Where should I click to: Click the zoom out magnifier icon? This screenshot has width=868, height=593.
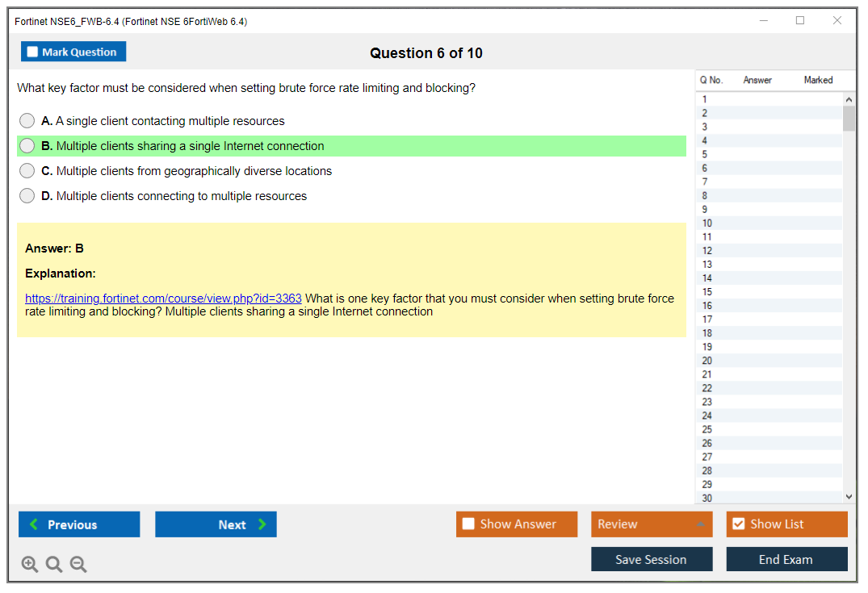click(78, 565)
